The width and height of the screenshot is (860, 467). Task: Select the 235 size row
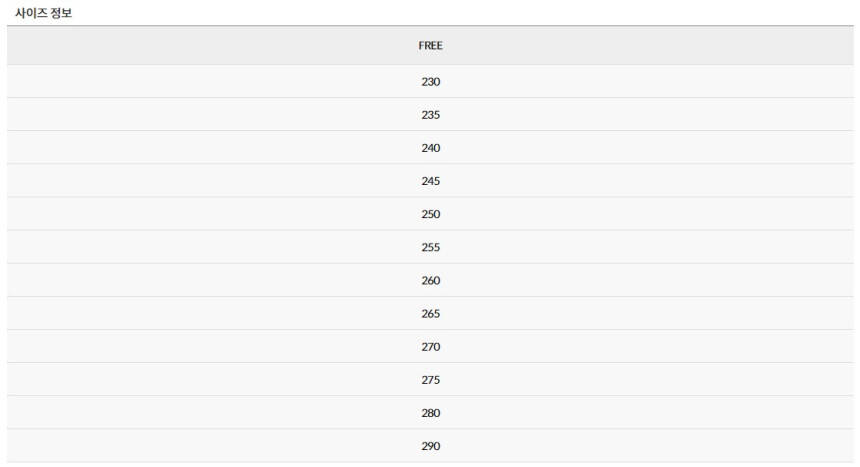click(x=430, y=115)
